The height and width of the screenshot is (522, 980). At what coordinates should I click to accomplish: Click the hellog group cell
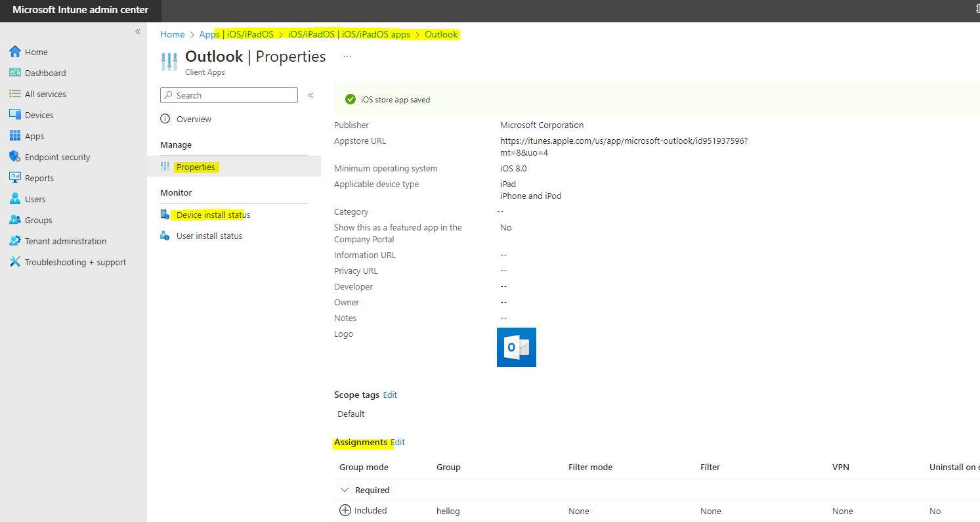click(x=448, y=511)
